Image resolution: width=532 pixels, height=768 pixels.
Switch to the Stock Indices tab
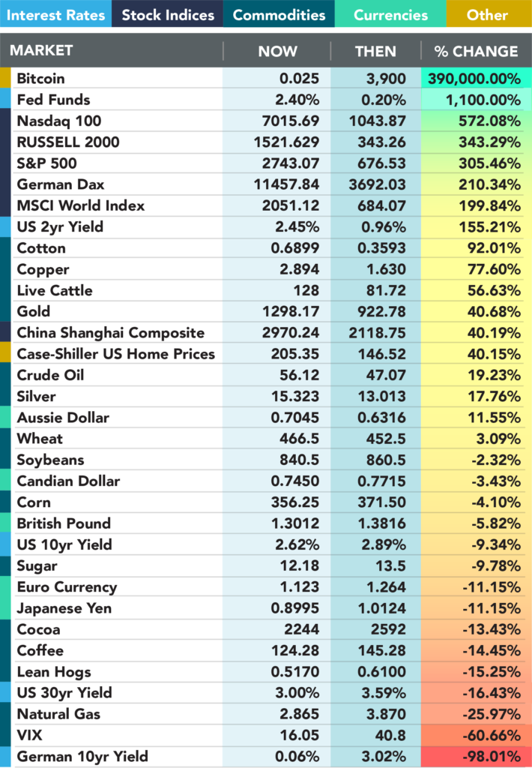(167, 15)
